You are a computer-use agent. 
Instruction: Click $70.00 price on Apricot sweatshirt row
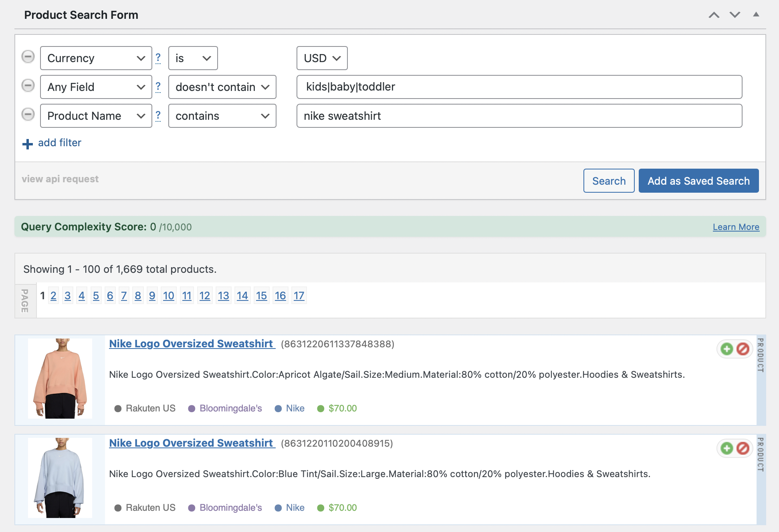pyautogui.click(x=343, y=408)
